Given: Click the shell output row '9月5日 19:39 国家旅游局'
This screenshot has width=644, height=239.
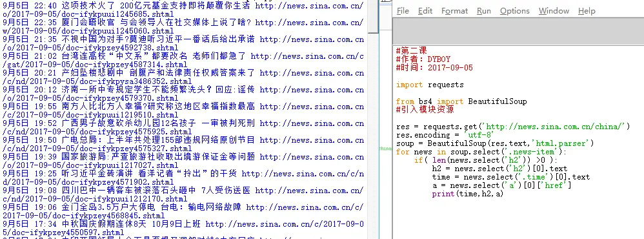Looking at the screenshot, I should coord(183,157).
